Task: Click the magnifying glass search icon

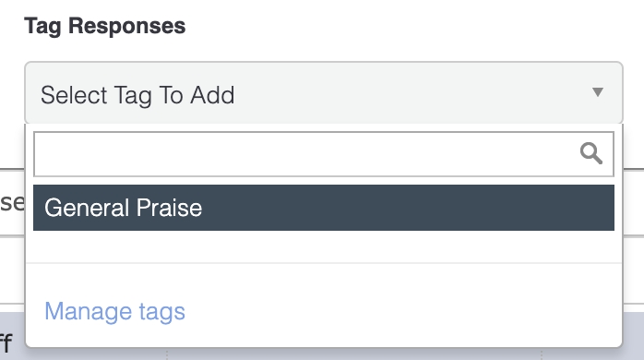Action: tap(591, 154)
